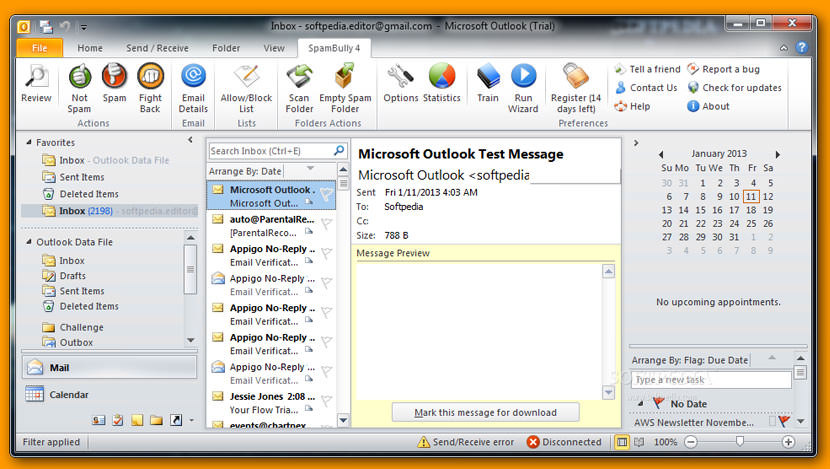This screenshot has width=830, height=469.
Task: Flag the Microsoft Outlook message
Action: (327, 195)
